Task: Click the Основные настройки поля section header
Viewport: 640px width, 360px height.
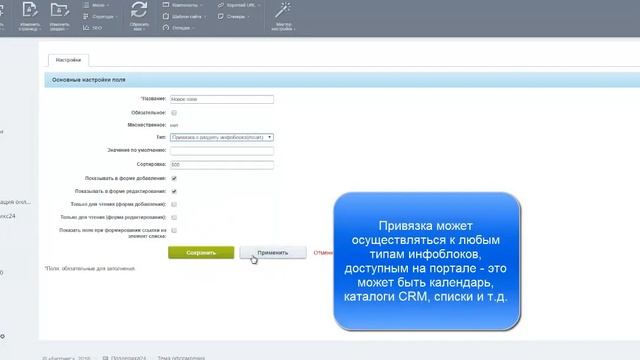Action: 342,80
